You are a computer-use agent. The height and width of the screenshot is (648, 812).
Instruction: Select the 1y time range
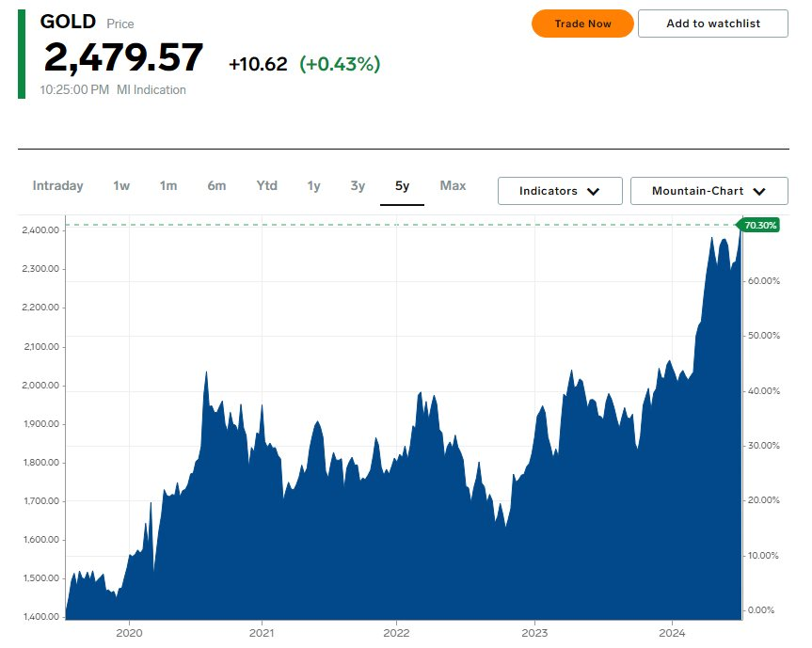tap(314, 186)
